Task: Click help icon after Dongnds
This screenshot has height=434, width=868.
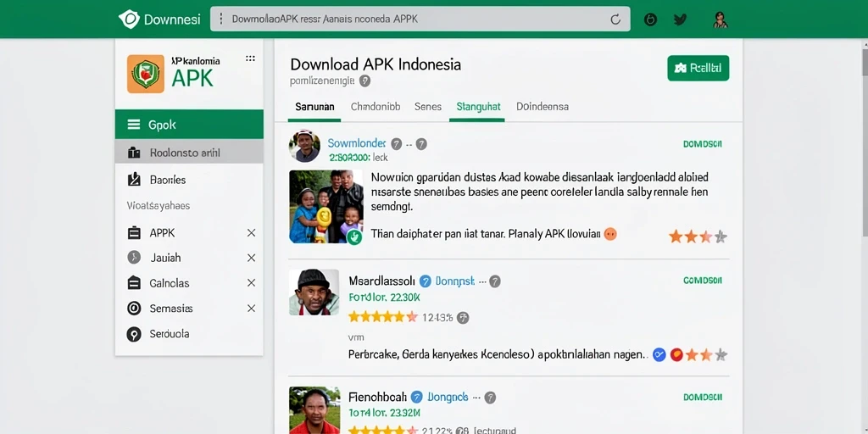Action: 490,397
